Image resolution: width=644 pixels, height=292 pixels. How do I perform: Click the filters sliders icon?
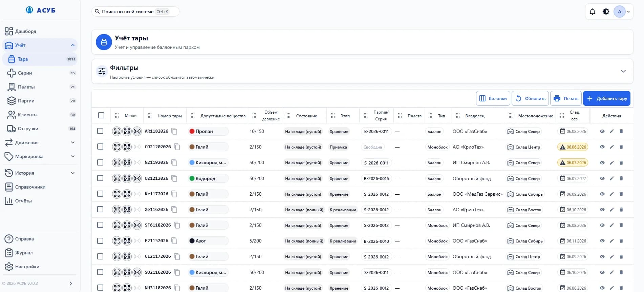[x=102, y=71]
